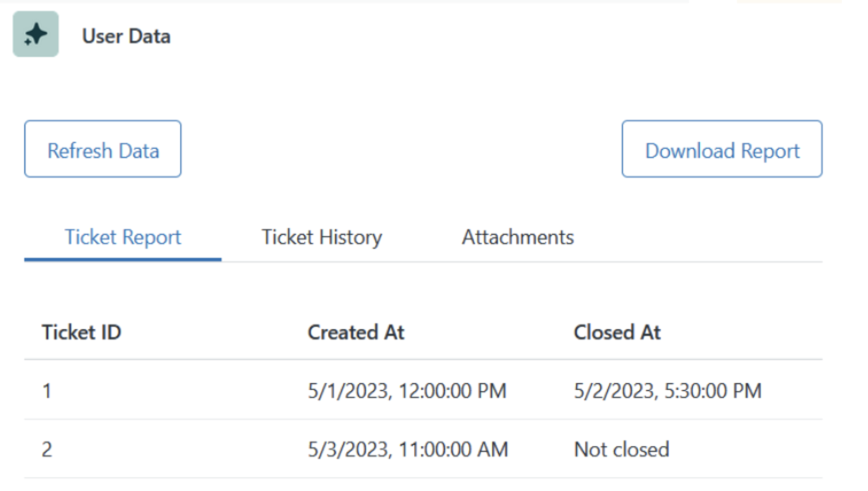Select the Ticket Report tab
The image size is (868, 491).
pyautogui.click(x=123, y=238)
